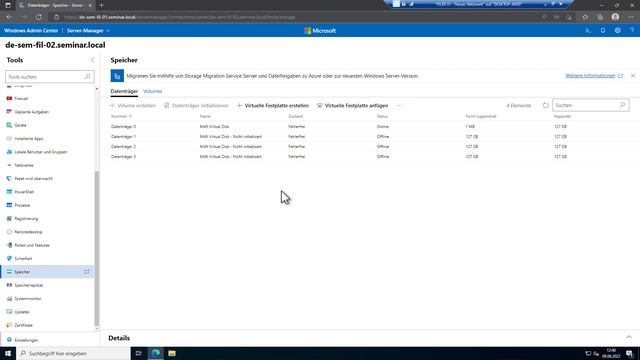This screenshot has width=640, height=360.
Task: Open settings gear in header
Action: point(618,31)
